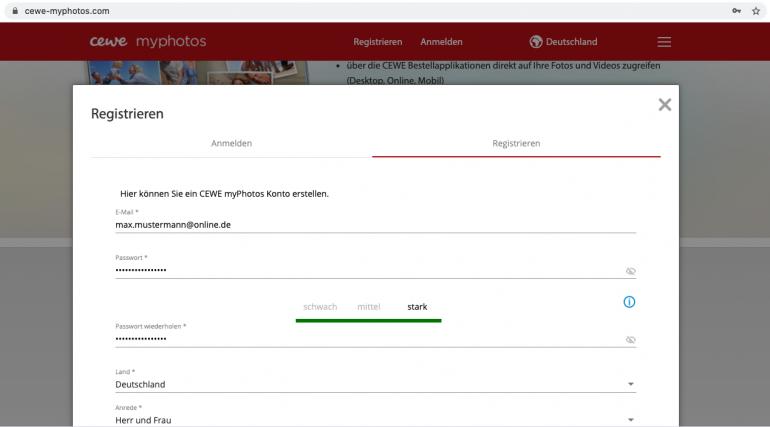Click the 'stark' strength label
This screenshot has height=427, width=770.
click(x=417, y=307)
